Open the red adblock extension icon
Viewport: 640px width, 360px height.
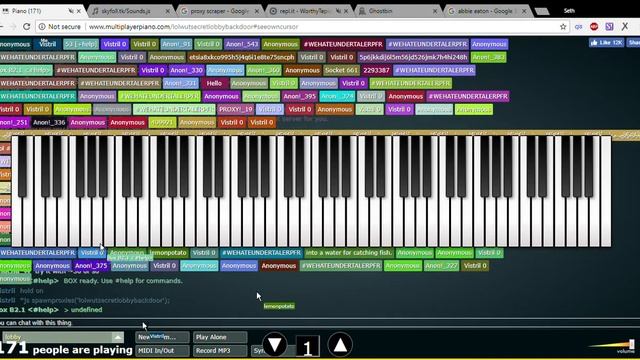pos(594,27)
